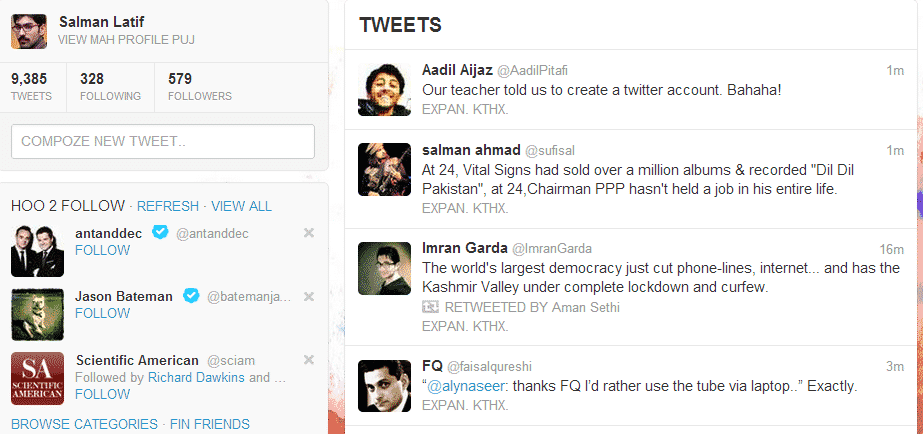Follow Jason Bateman
Image resolution: width=923 pixels, height=434 pixels.
[x=102, y=313]
